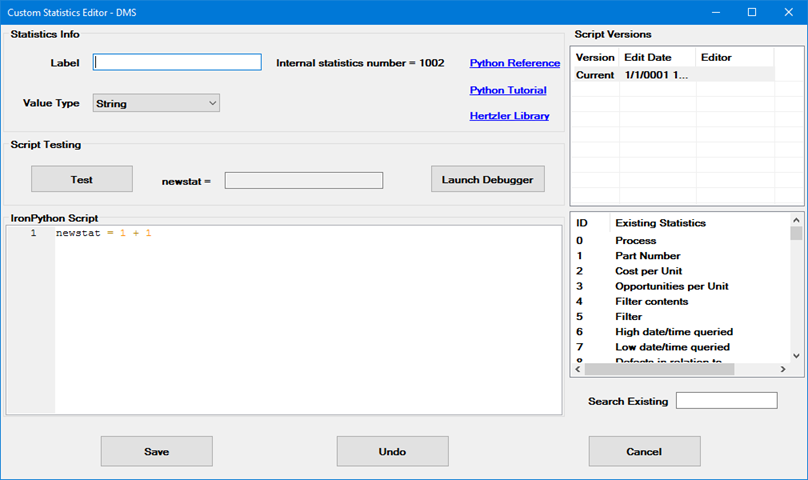Click the Undo button
808x480 pixels.
(392, 451)
